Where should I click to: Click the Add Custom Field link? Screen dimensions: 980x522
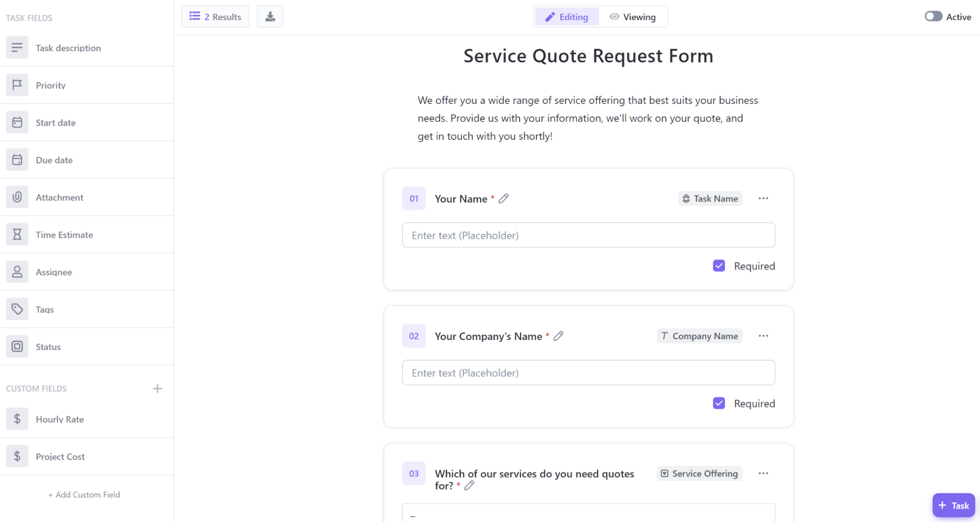coord(84,495)
